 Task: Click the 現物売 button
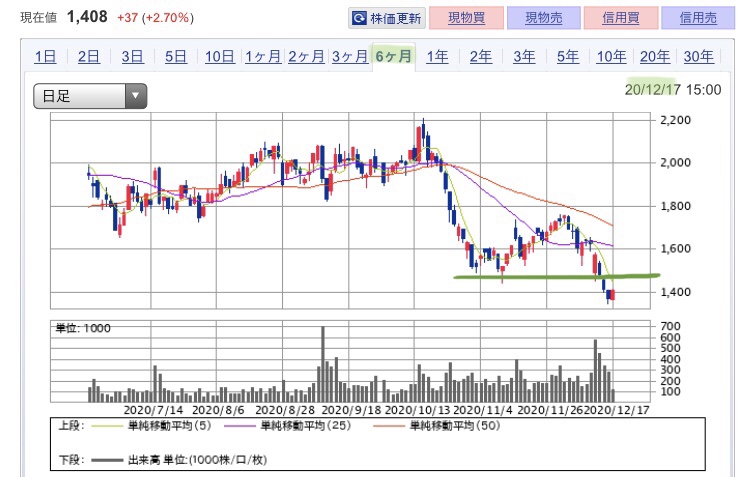click(x=543, y=18)
